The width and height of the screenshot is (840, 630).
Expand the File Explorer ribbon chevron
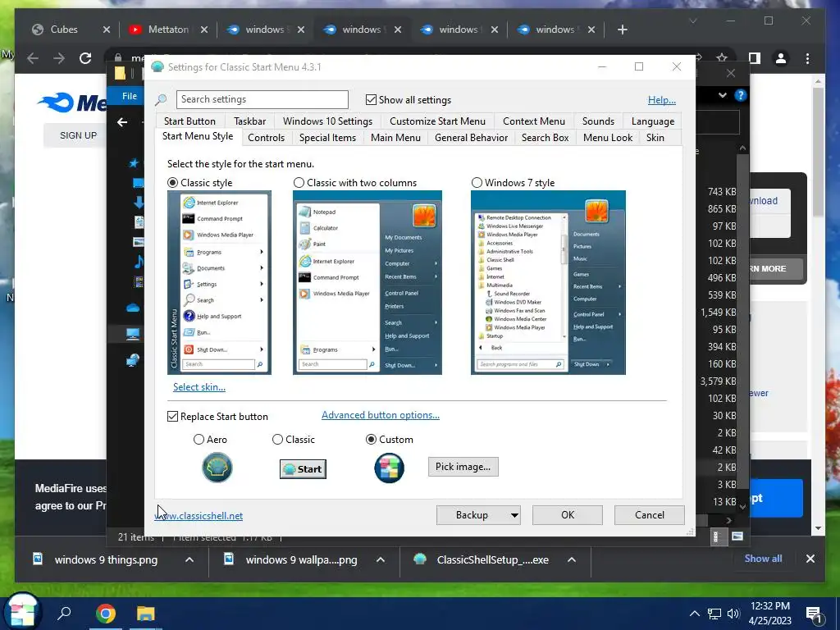pyautogui.click(x=723, y=95)
